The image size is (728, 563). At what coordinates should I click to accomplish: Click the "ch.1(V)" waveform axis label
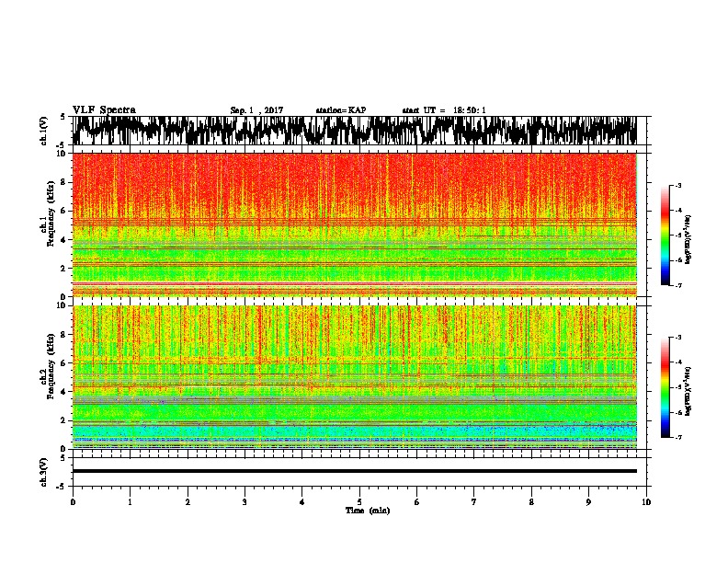coord(44,131)
